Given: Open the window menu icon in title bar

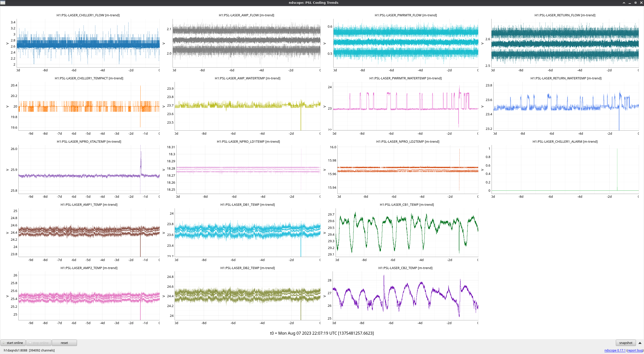Looking at the screenshot, I should pos(3,3).
